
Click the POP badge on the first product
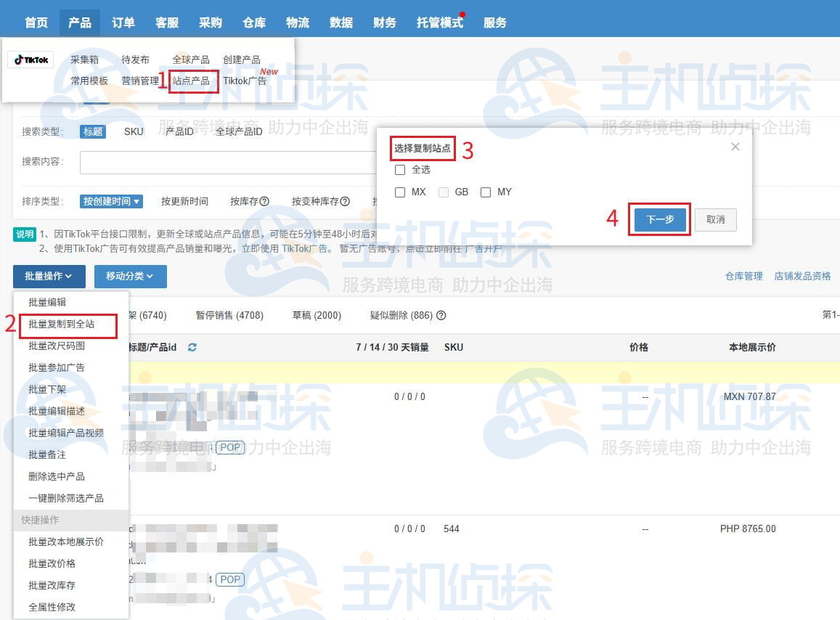(x=230, y=447)
